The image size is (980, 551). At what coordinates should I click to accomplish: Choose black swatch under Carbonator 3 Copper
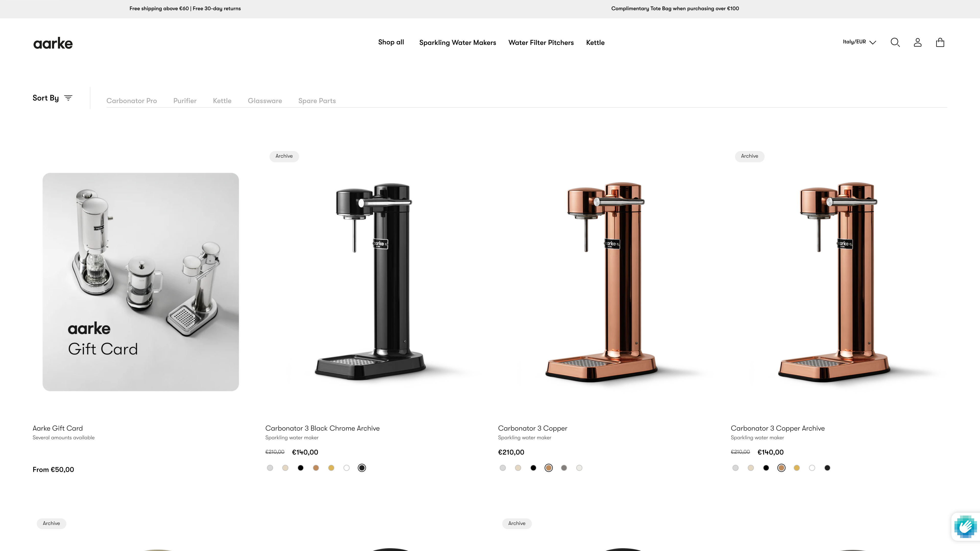533,468
